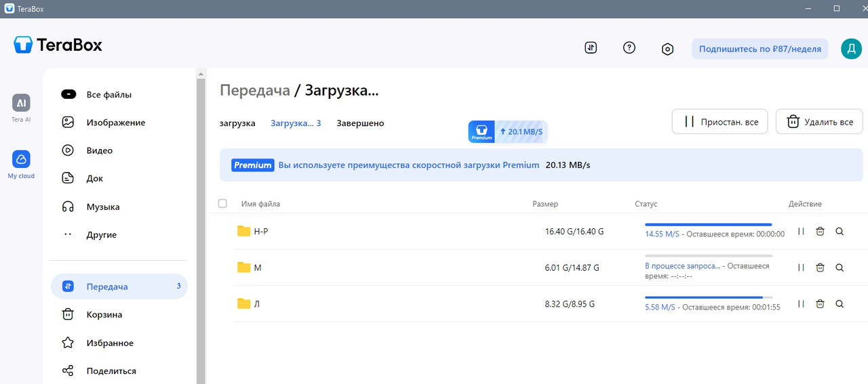Click the М folder icon

pyautogui.click(x=244, y=268)
